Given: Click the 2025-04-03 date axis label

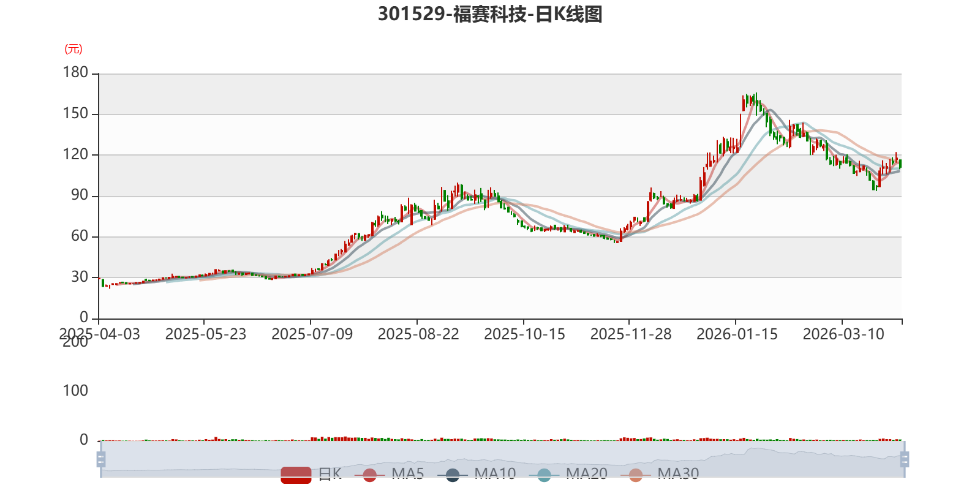Looking at the screenshot, I should coord(99,334).
